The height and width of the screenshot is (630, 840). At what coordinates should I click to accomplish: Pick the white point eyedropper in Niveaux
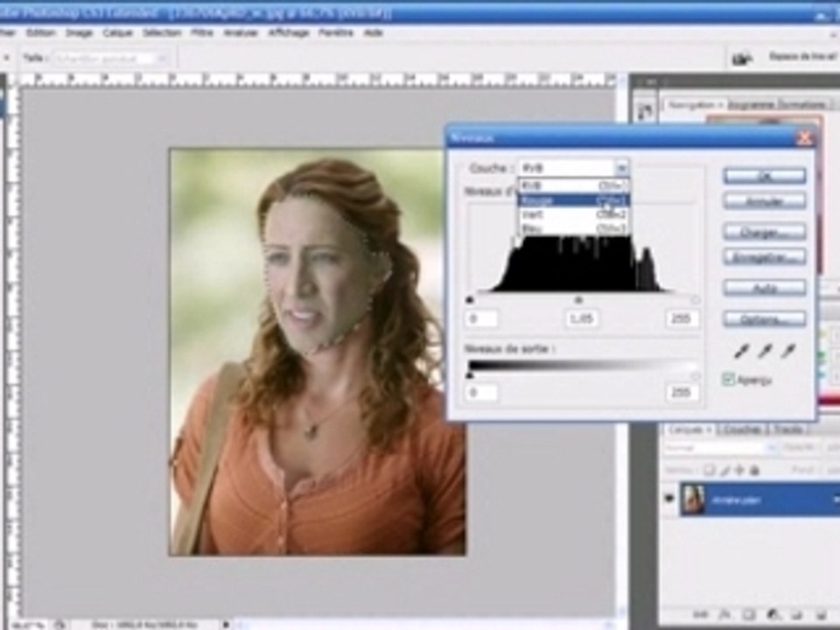(788, 351)
